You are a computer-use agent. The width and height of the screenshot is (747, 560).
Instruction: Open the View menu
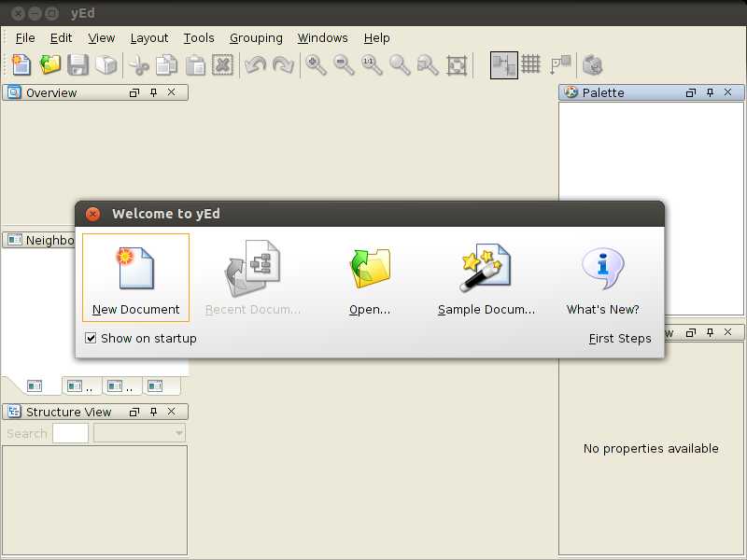102,37
